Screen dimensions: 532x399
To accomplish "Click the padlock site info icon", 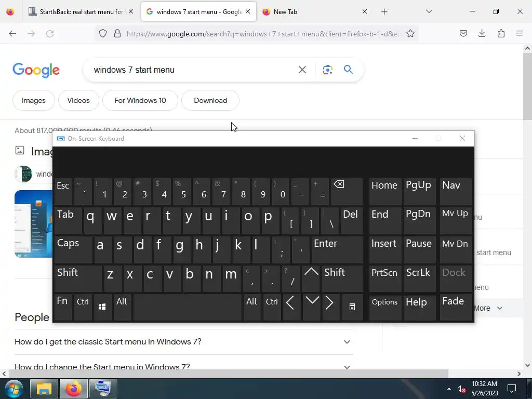I will [117, 33].
